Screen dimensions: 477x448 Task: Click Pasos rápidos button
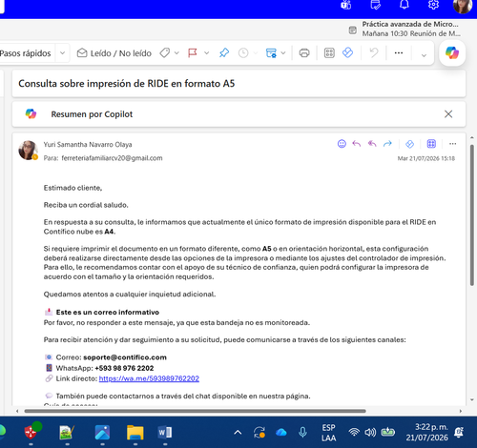click(26, 53)
